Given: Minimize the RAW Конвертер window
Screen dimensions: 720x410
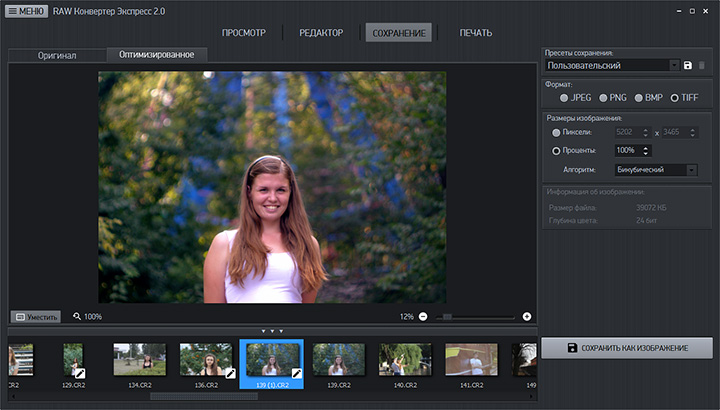Looking at the screenshot, I should click(x=679, y=11).
